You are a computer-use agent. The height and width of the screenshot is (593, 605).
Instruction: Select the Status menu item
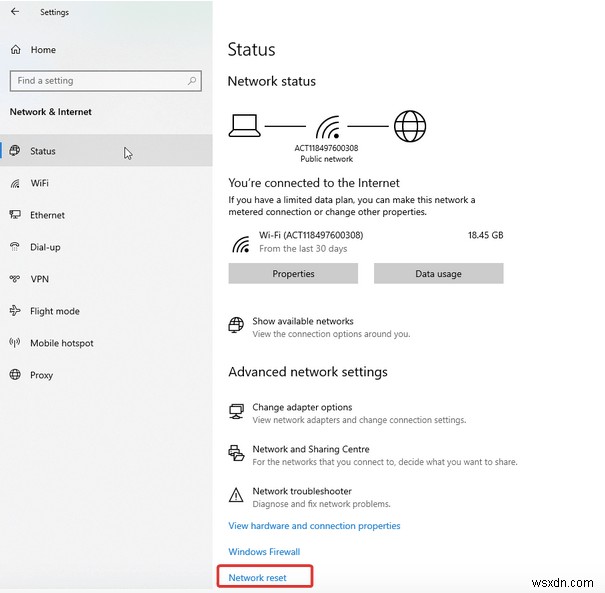coord(106,151)
